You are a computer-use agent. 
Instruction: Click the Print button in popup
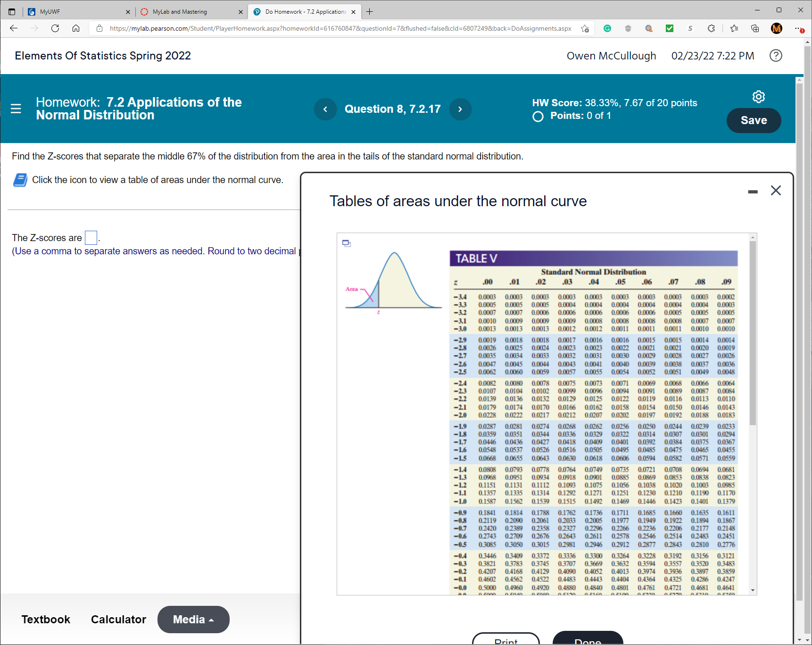pos(506,639)
